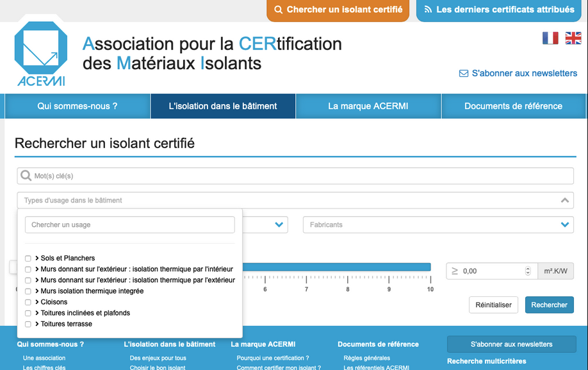
Task: Check the Toitures terrasse checkbox
Action: (28, 324)
